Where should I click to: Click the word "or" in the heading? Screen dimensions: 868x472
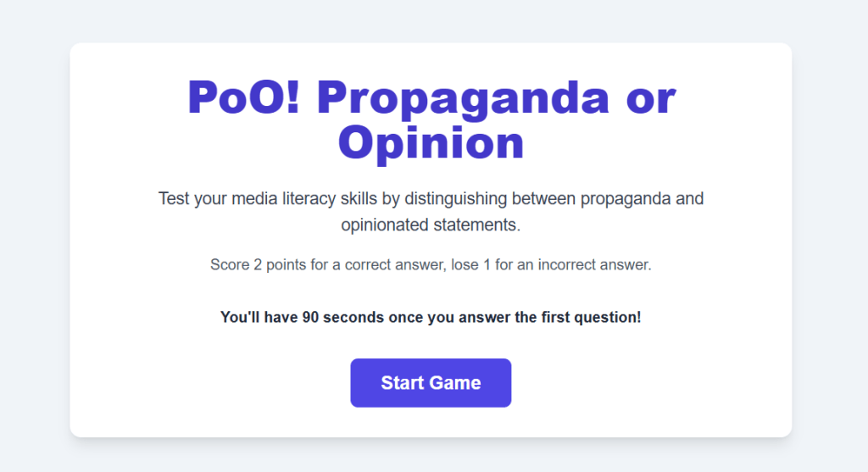coord(650,97)
